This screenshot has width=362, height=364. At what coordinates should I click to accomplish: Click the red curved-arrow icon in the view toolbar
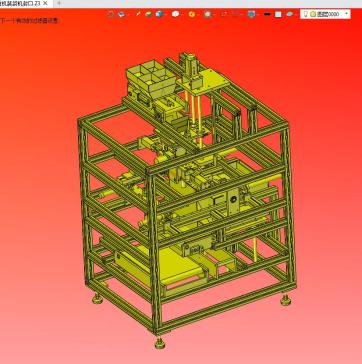point(111,14)
